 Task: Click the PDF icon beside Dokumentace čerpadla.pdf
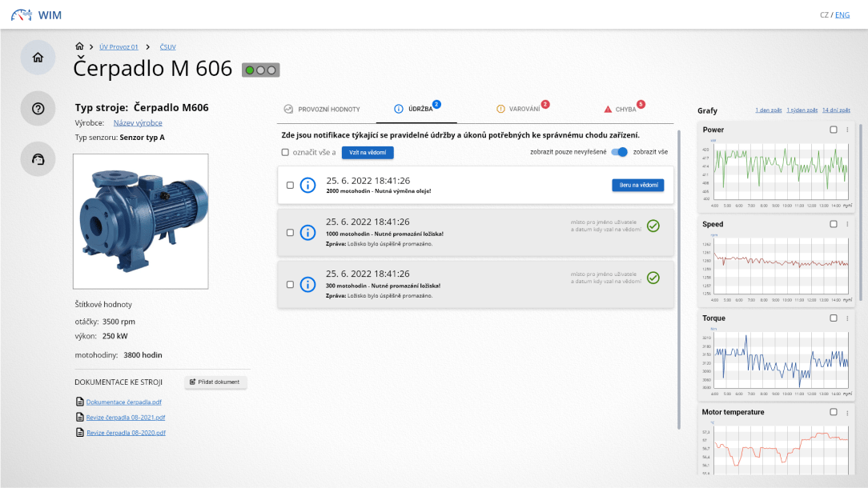[x=79, y=402]
